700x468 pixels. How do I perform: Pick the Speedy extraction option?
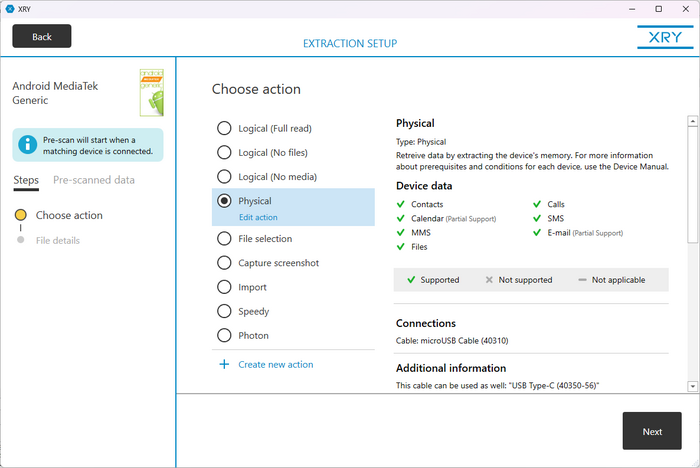pyautogui.click(x=225, y=311)
